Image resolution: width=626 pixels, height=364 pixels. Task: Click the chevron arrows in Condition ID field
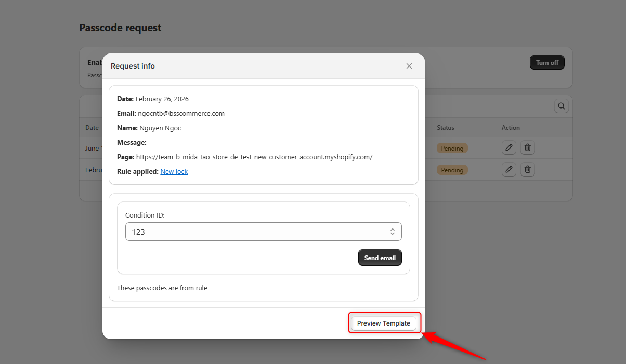tap(393, 232)
